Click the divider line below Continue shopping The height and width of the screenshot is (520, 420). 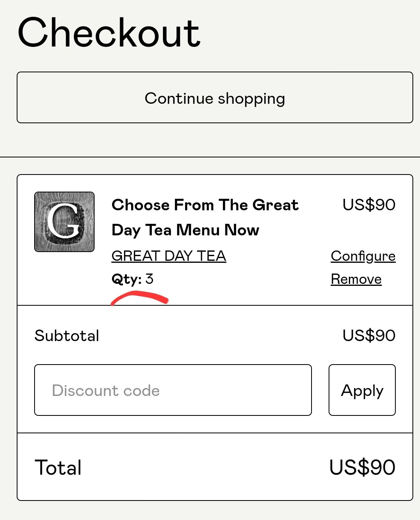pos(210,157)
